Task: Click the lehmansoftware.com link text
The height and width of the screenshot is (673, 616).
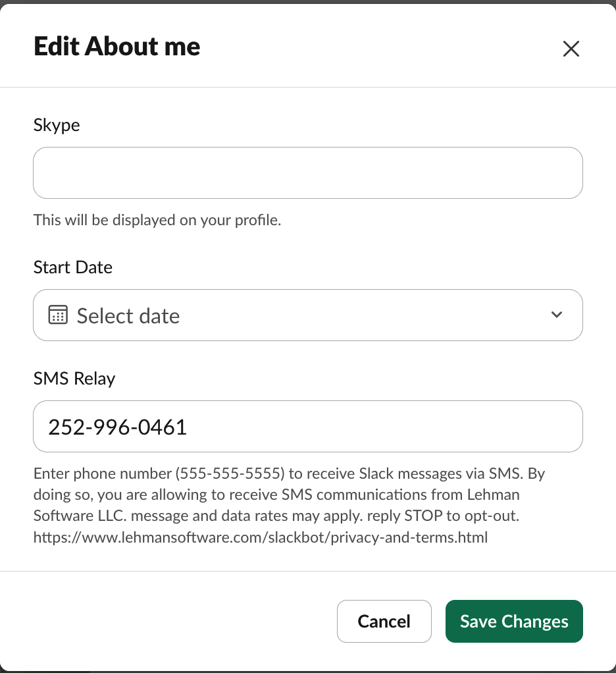Action: (260, 537)
